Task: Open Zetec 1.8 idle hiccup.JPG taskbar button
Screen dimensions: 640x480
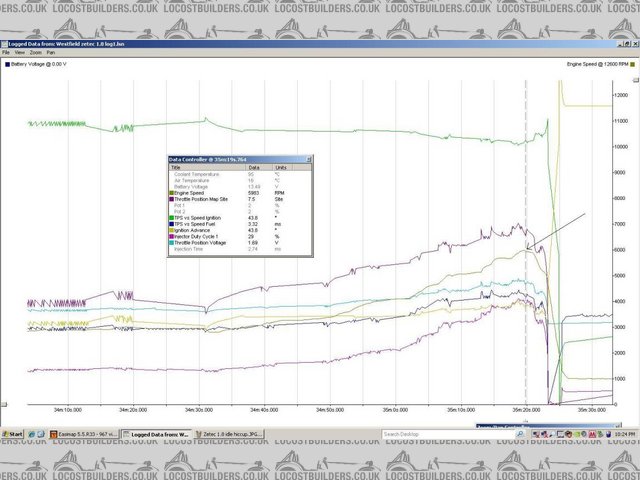Action: coord(229,435)
